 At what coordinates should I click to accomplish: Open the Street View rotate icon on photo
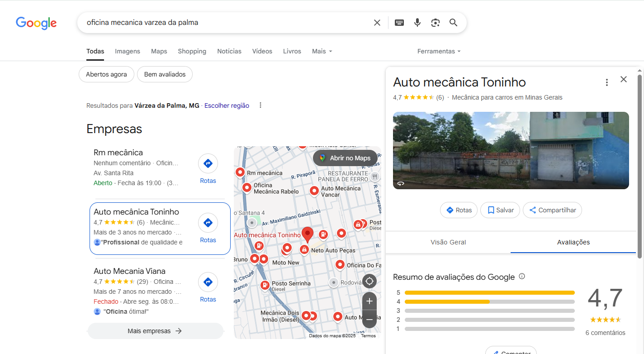400,183
